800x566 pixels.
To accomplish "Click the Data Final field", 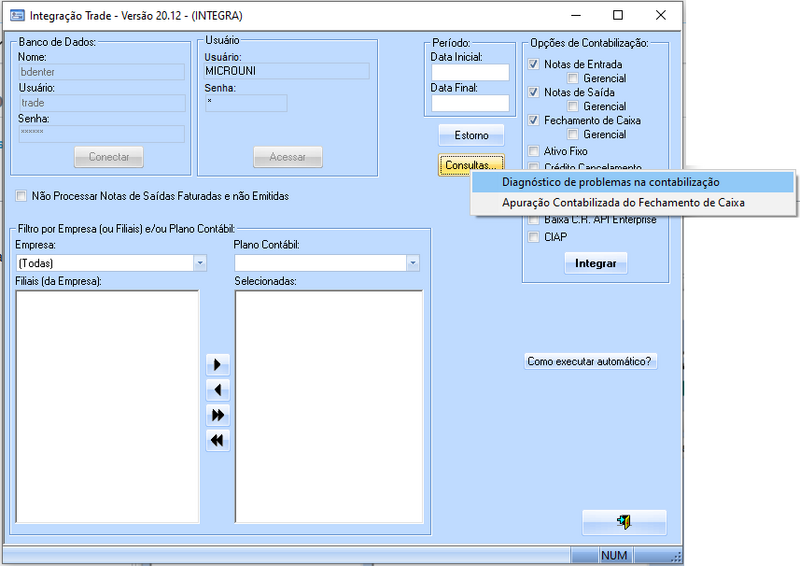I will [x=470, y=103].
